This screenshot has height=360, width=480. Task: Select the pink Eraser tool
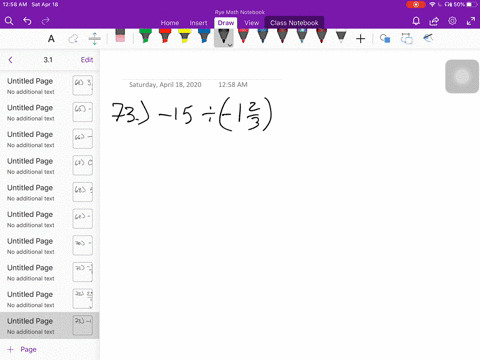click(x=120, y=36)
